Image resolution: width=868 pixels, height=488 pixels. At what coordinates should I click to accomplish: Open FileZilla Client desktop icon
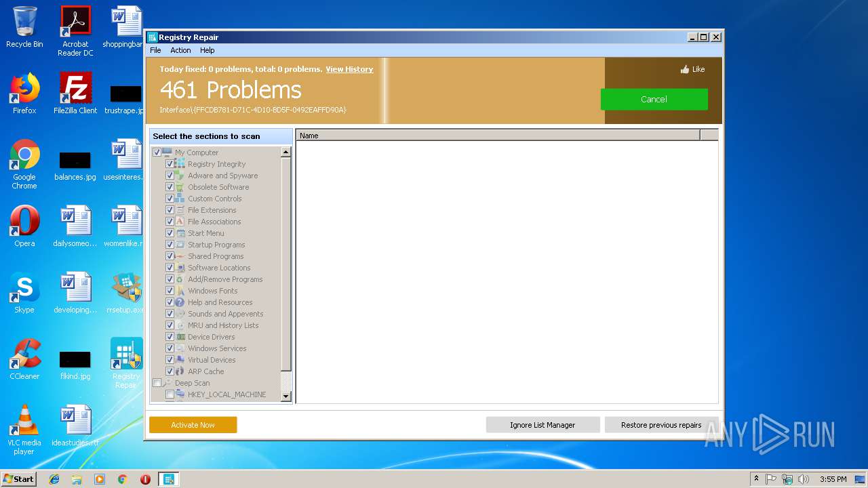click(75, 94)
